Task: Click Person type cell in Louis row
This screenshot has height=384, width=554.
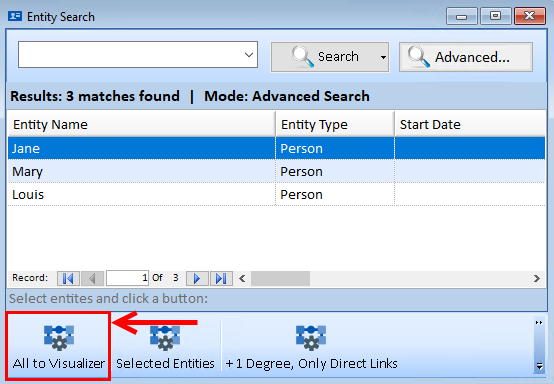Action: [335, 194]
